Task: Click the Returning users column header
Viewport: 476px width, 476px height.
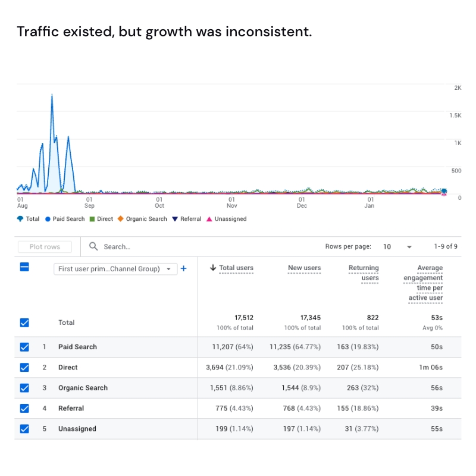Action: coord(364,272)
